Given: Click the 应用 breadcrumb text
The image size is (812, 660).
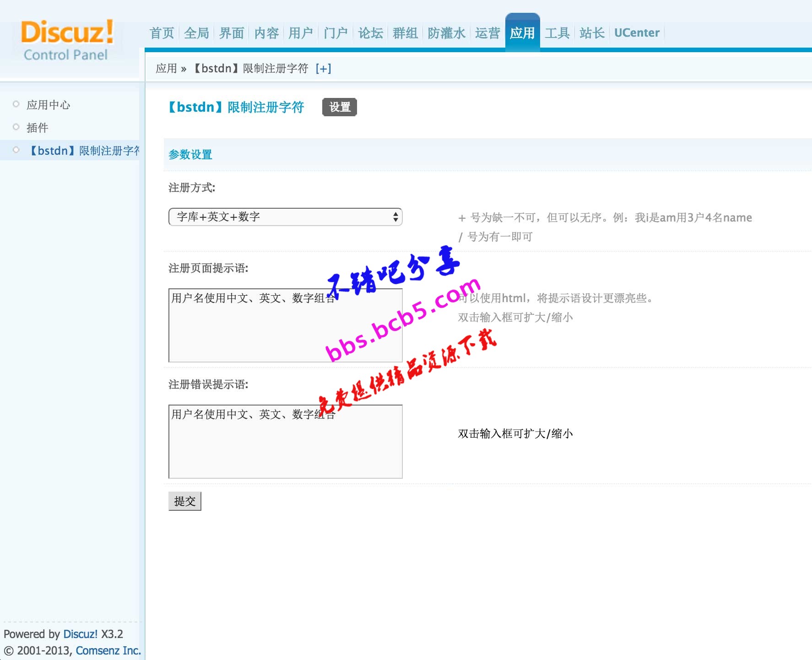Looking at the screenshot, I should pos(166,69).
